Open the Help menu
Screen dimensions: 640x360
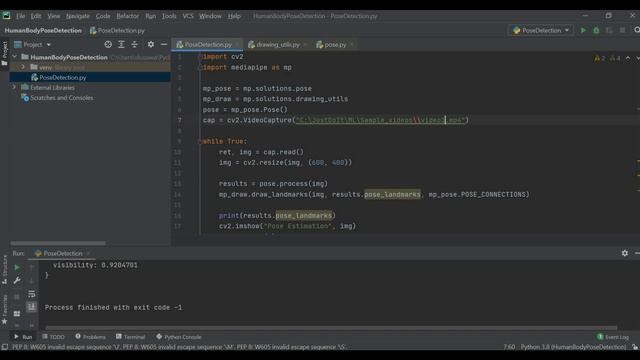(x=234, y=16)
